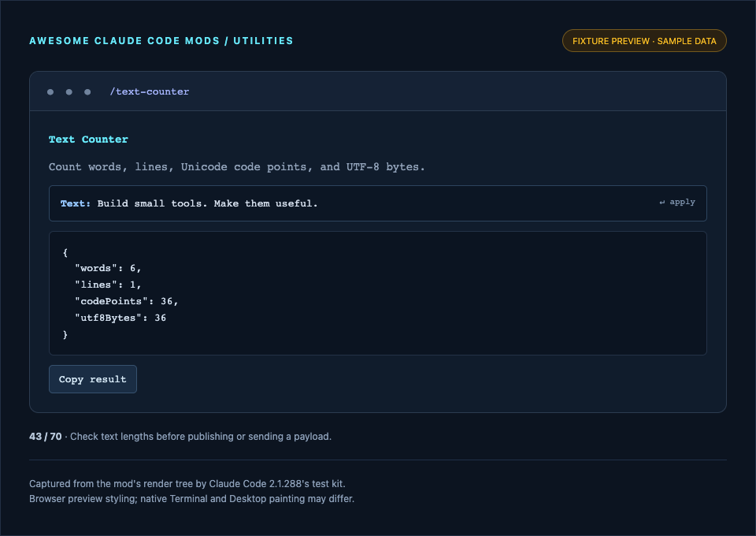
Task: Click the 'Browser preview styling' footer line
Action: [192, 499]
